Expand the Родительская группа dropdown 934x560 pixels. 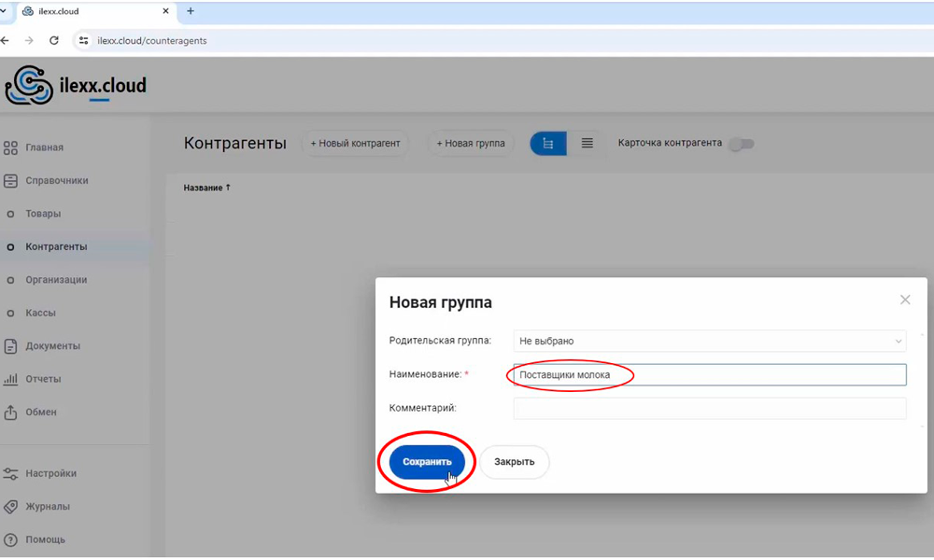[x=710, y=342]
